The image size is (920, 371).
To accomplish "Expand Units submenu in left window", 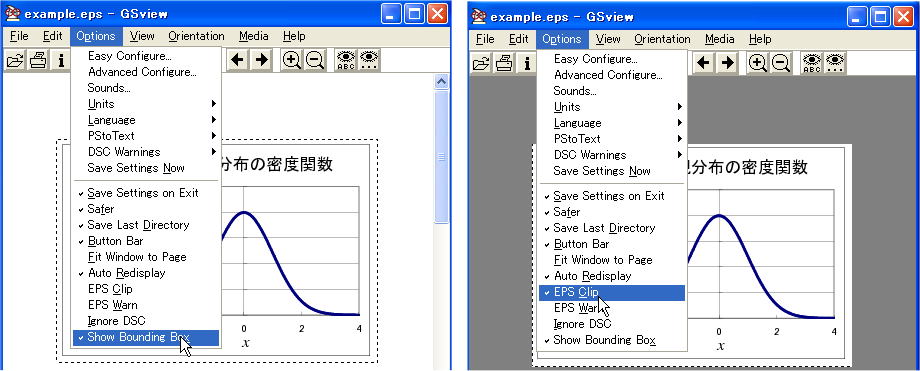I will [x=146, y=104].
